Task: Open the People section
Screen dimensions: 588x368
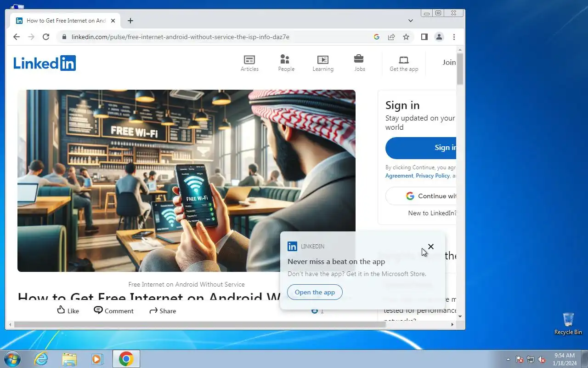Action: pos(286,63)
